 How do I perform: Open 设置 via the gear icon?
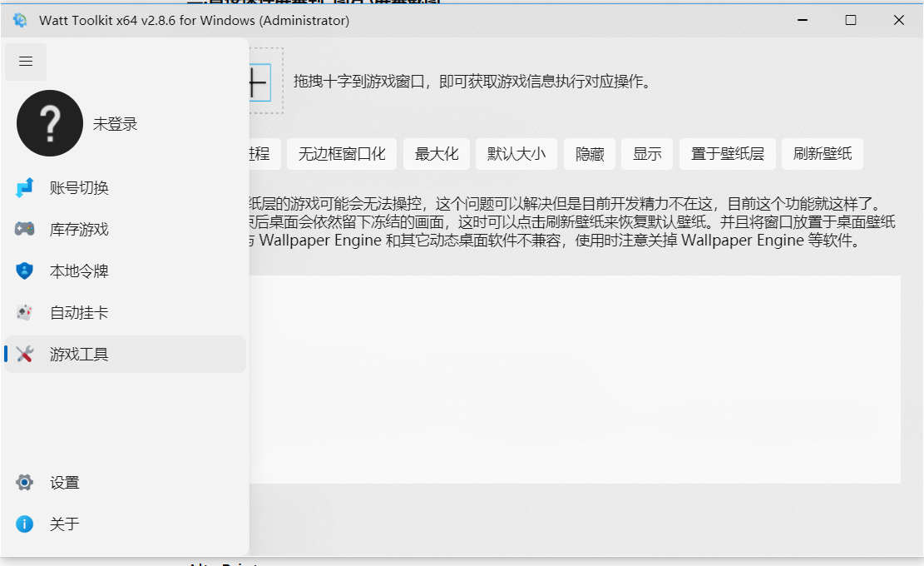click(x=24, y=482)
